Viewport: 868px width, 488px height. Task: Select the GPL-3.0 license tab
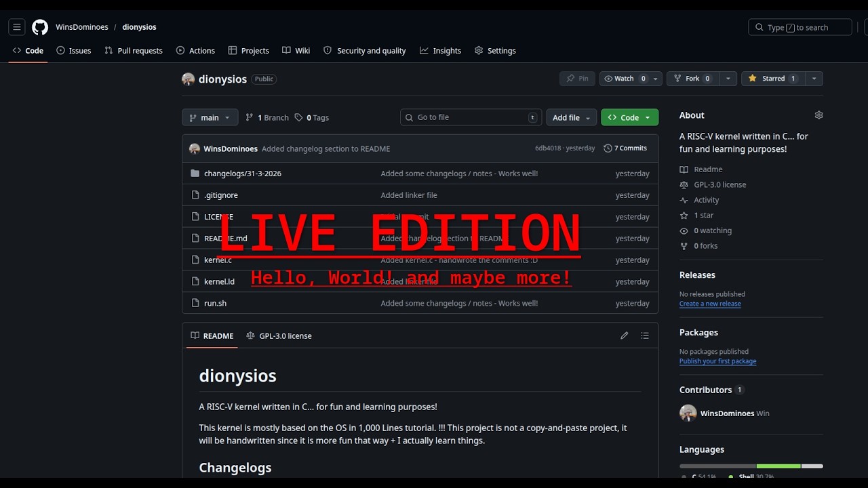coord(279,336)
